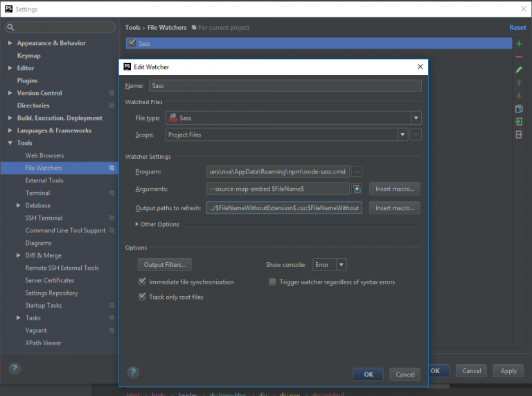Viewport: 532px width, 396px height.
Task: Import watchers with the green import icon
Action: click(519, 121)
